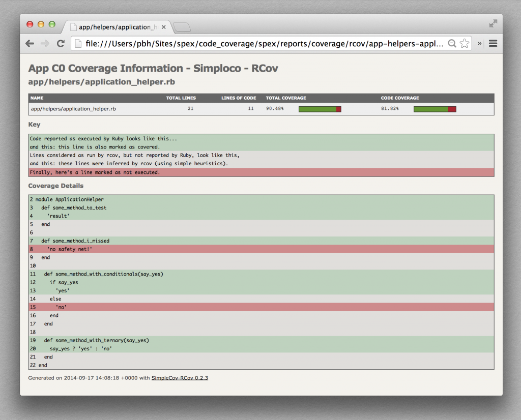Viewport: 521px width, 420px height.
Task: Bookmark this page with the star icon
Action: [465, 44]
